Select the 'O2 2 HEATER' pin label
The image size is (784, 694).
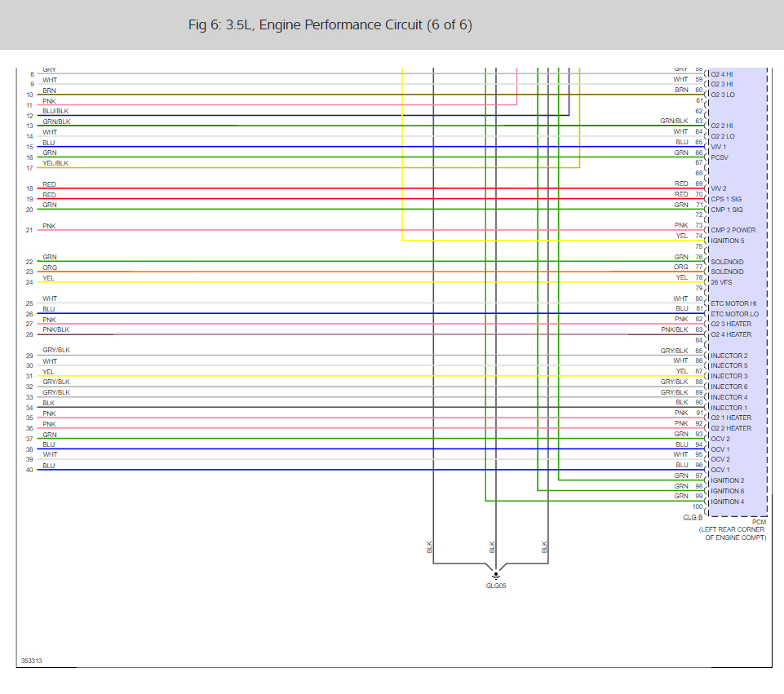[731, 428]
